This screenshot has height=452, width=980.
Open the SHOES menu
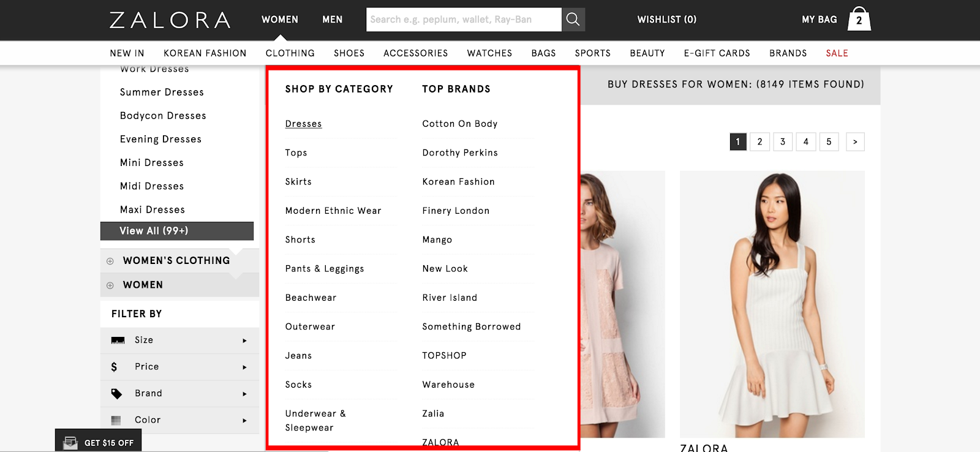pyautogui.click(x=349, y=53)
